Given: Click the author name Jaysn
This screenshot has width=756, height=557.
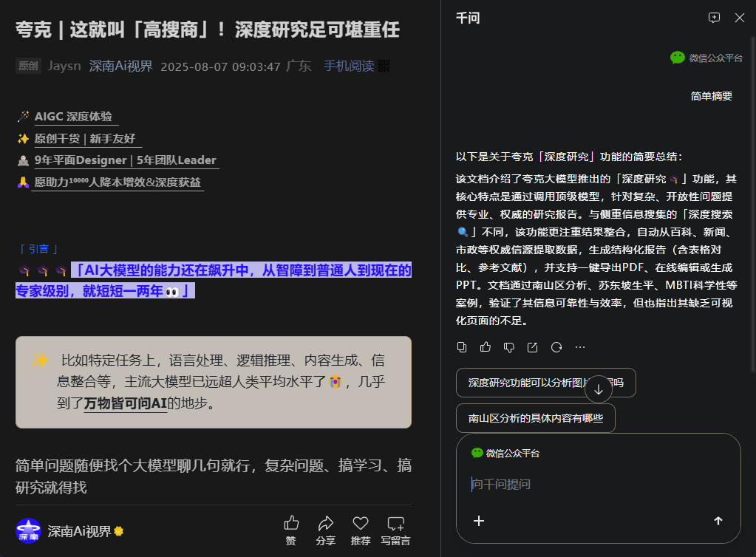Looking at the screenshot, I should [x=64, y=66].
